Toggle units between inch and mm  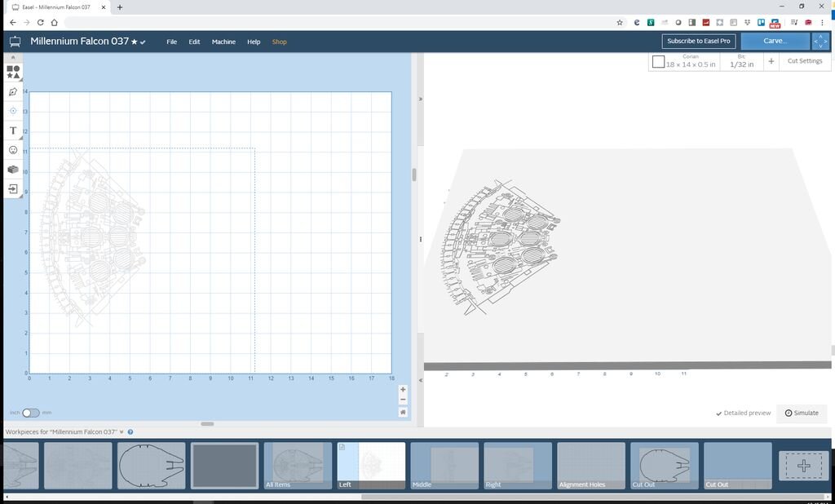coord(31,413)
